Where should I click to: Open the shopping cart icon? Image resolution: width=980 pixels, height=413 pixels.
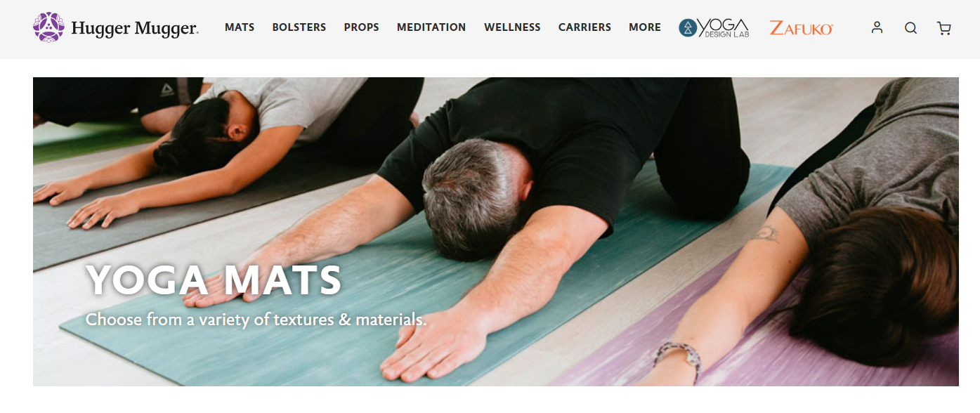(x=944, y=28)
